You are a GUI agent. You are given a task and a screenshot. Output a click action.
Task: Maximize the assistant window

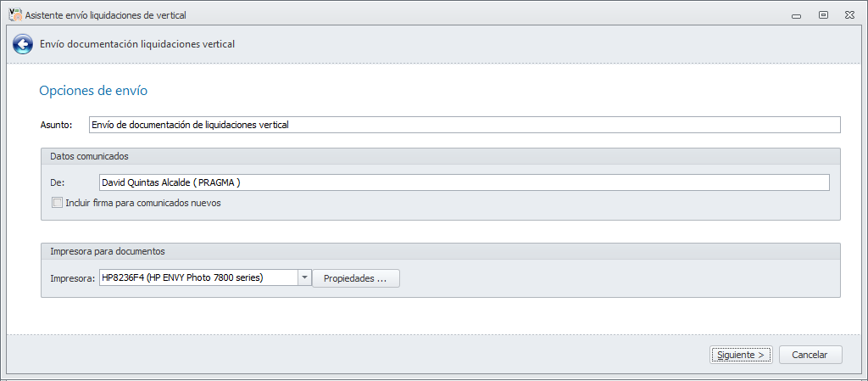pos(823,14)
